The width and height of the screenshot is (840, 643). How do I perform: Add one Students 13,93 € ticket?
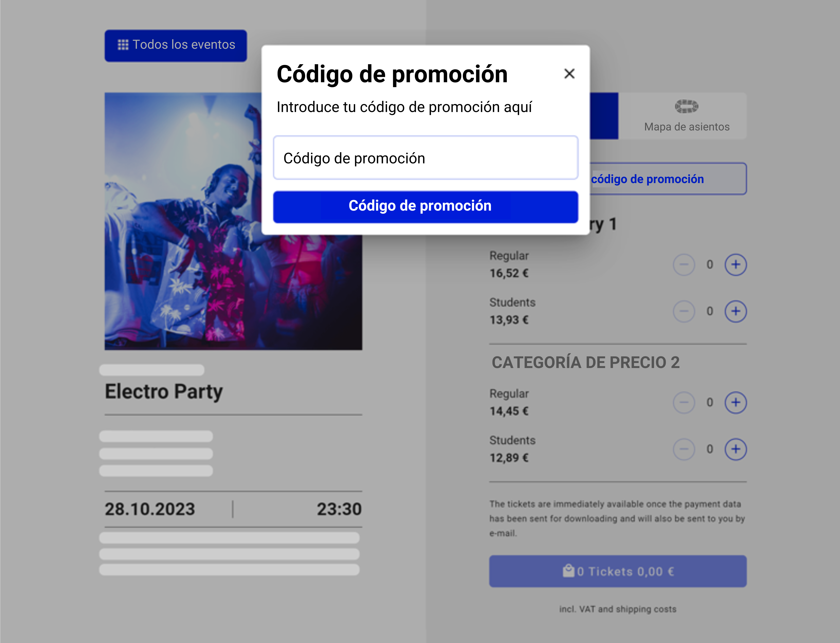(x=735, y=311)
